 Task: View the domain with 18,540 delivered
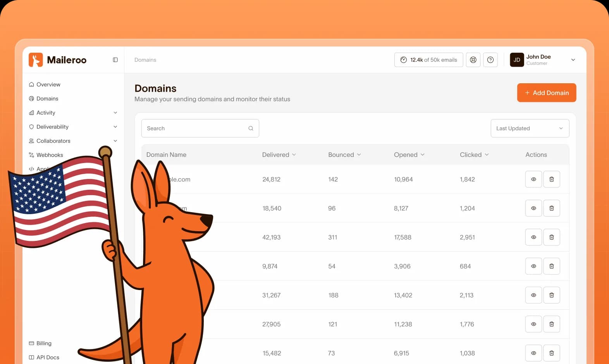[533, 208]
